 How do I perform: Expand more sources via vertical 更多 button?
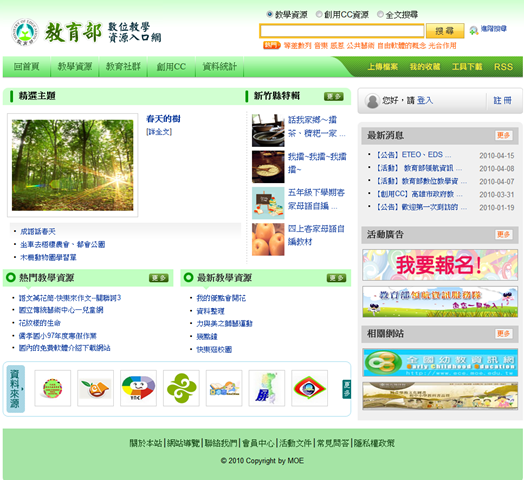(347, 389)
